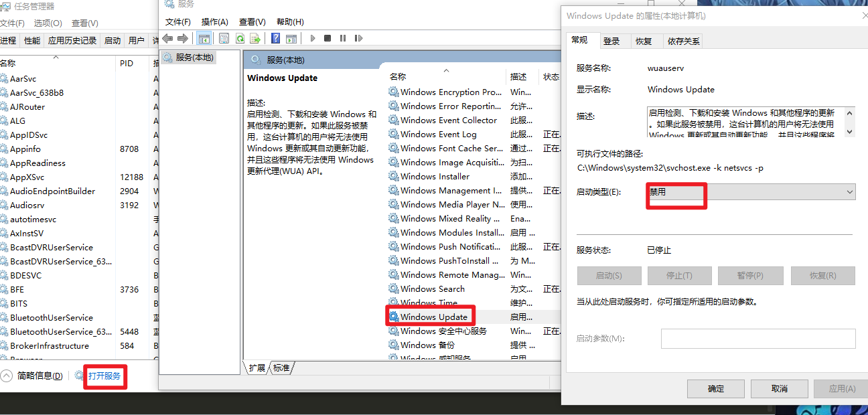Click gear icon beside Windows Search service
868x415 pixels.
(394, 289)
